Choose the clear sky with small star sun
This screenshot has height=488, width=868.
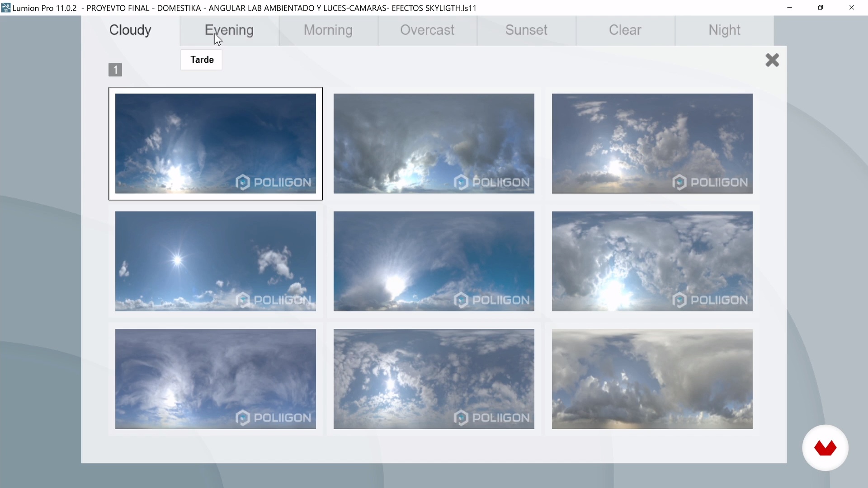click(216, 261)
